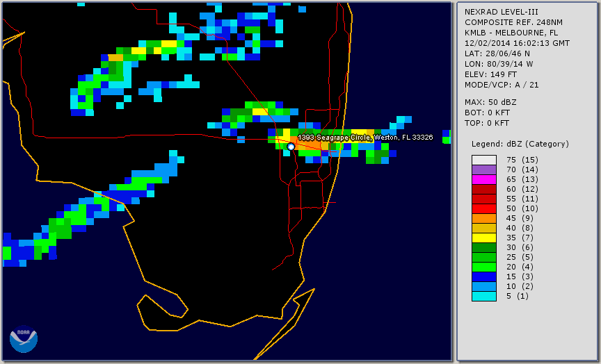Viewport: 601px width, 364px height.
Task: Click the 1393 Seagrape Circle address label
Action: tap(365, 138)
